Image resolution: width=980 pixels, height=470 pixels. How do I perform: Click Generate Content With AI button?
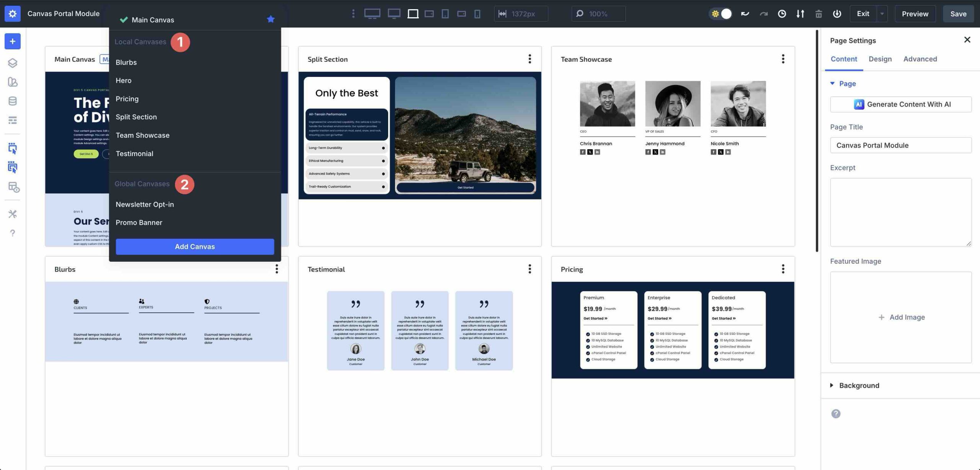900,104
